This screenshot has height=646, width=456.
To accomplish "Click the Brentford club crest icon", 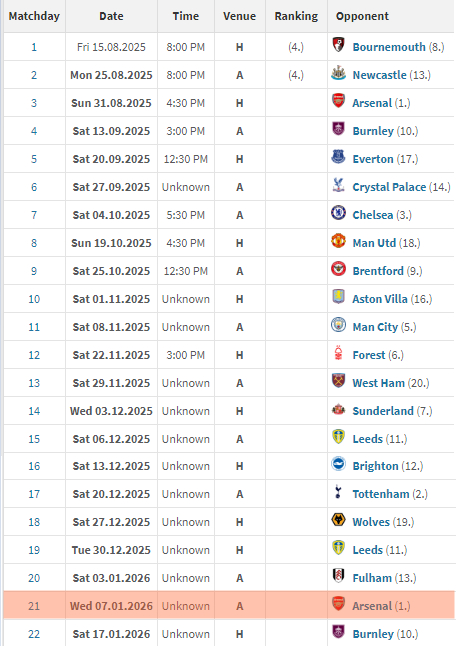I will click(x=338, y=269).
